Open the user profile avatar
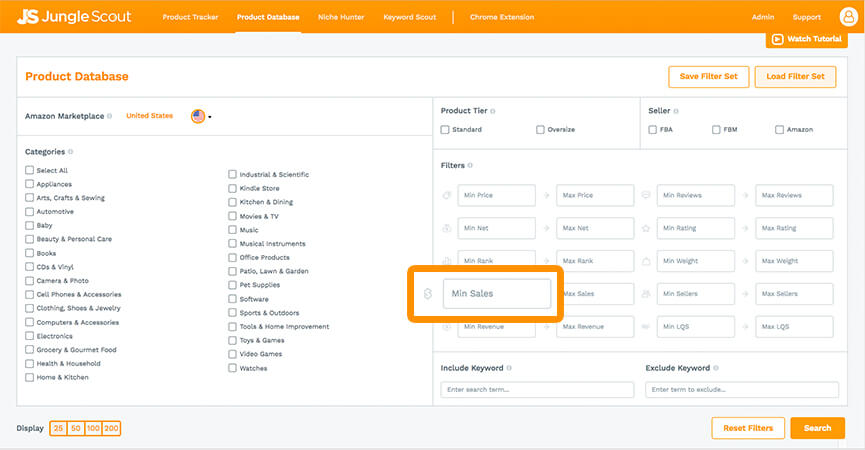This screenshot has height=450, width=865. 848,17
